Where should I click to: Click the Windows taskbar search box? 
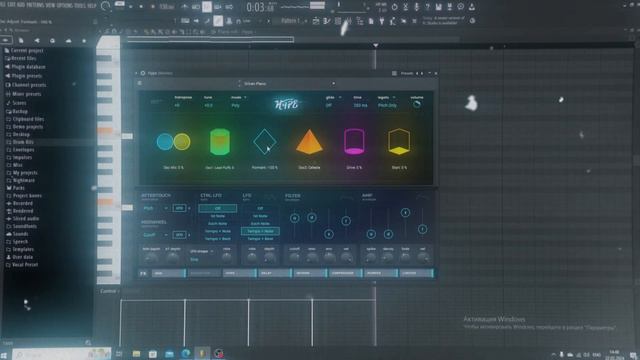tap(61, 354)
